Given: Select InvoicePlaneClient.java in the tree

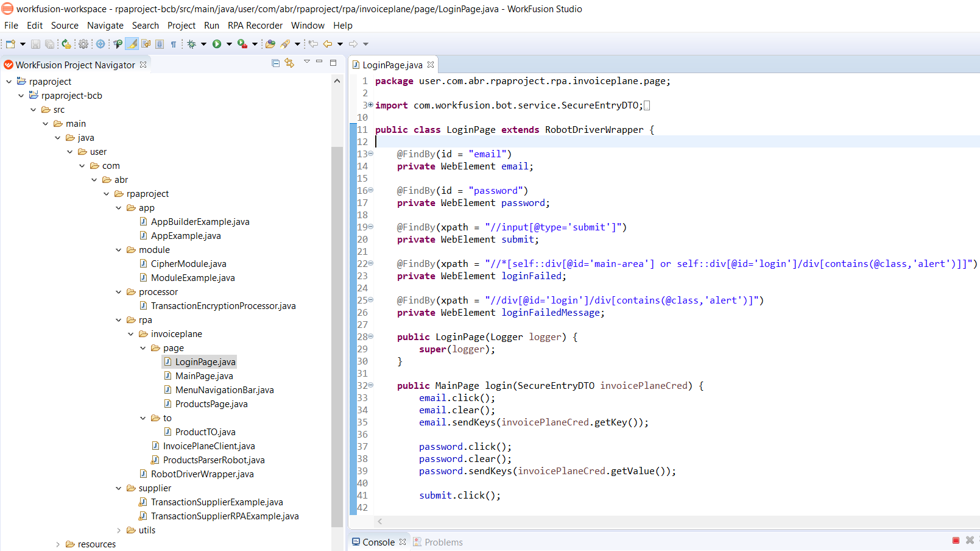Looking at the screenshot, I should pyautogui.click(x=209, y=446).
